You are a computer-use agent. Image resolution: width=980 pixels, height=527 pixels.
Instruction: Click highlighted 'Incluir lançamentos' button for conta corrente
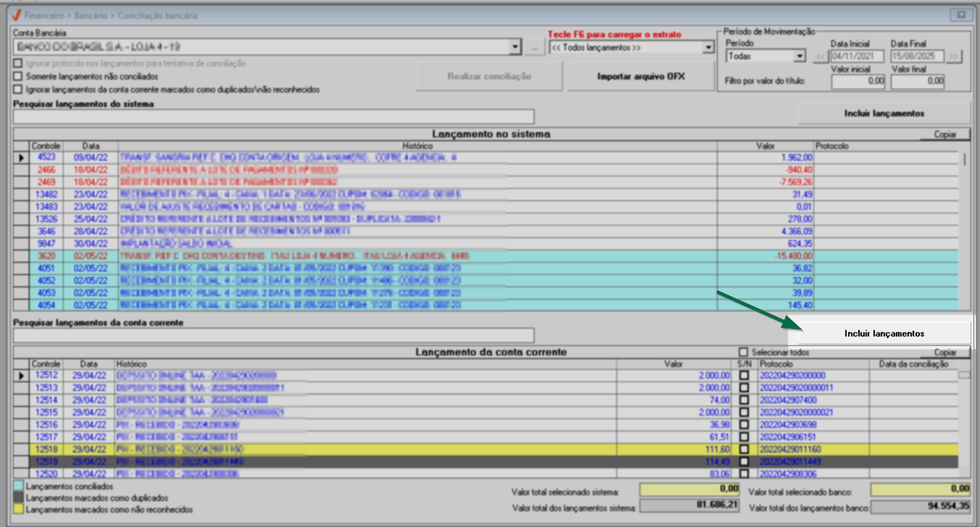[884, 334]
